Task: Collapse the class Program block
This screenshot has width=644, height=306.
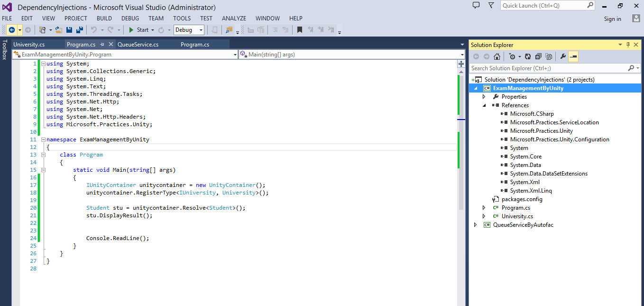Action: (43, 155)
